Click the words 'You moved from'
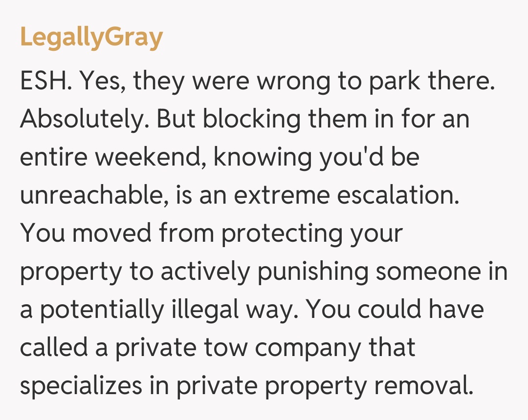Image resolution: width=528 pixels, height=420 pixels. pyautogui.click(x=116, y=233)
